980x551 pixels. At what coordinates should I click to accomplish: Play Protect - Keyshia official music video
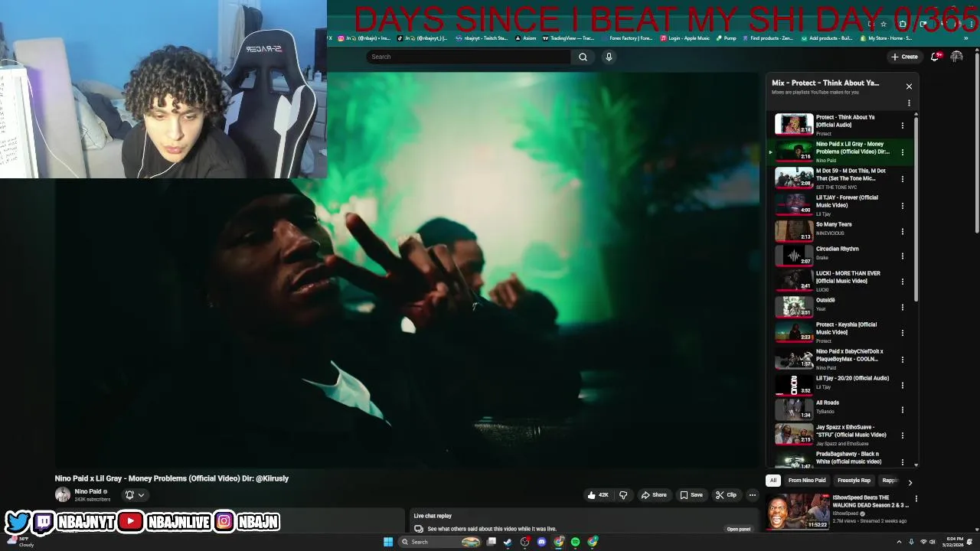794,332
